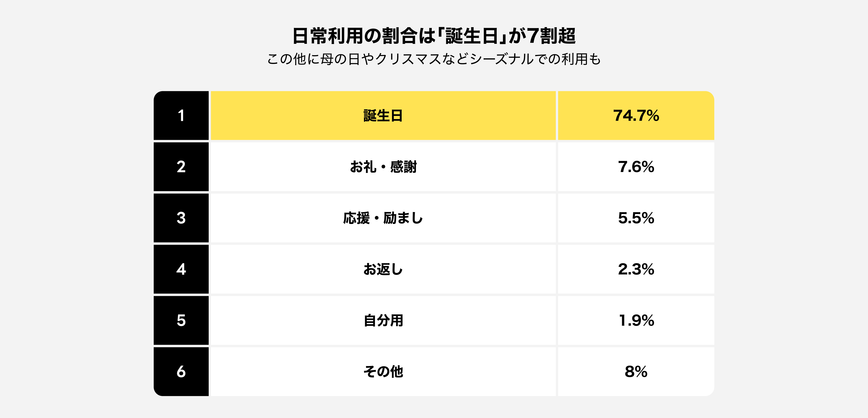868x418 pixels.
Task: Click the 2.3% value
Action: pos(636,269)
